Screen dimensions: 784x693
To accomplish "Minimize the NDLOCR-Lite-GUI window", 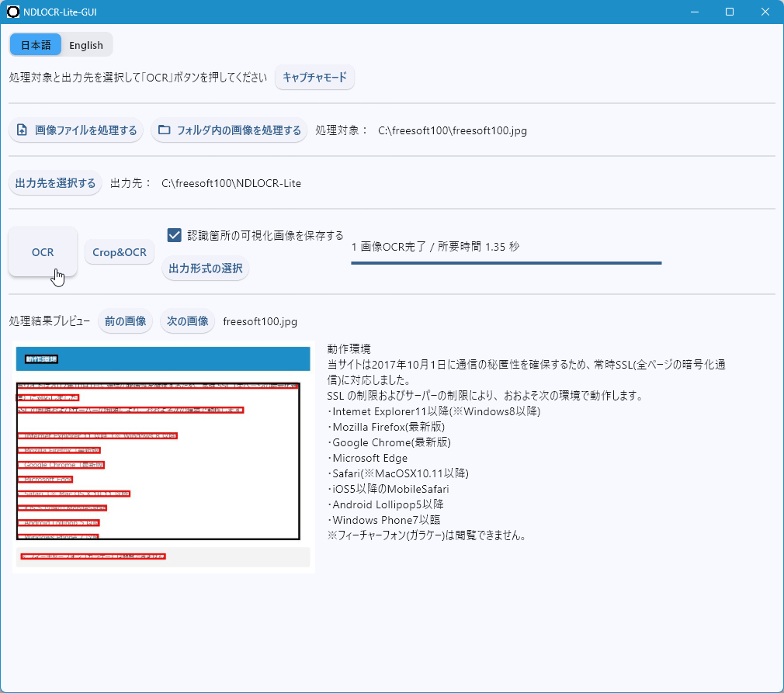I will click(694, 12).
